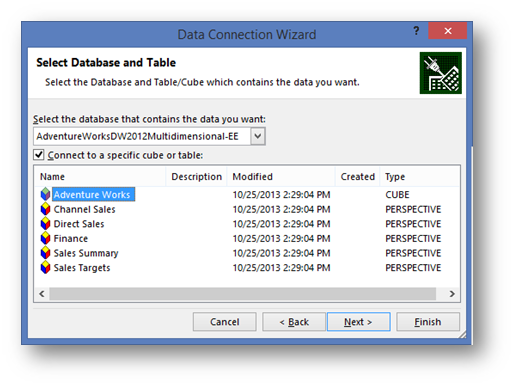
Task: Click the Direct Sales perspective icon
Action: 45,224
